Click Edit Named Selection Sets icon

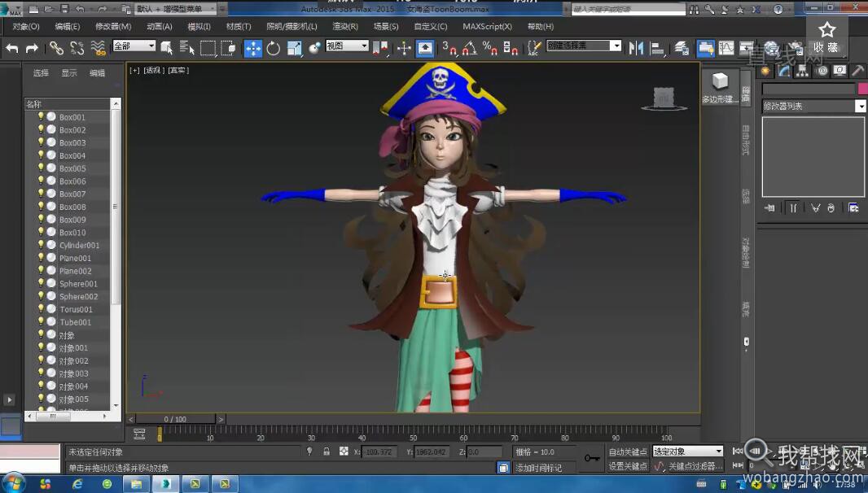pyautogui.click(x=533, y=48)
